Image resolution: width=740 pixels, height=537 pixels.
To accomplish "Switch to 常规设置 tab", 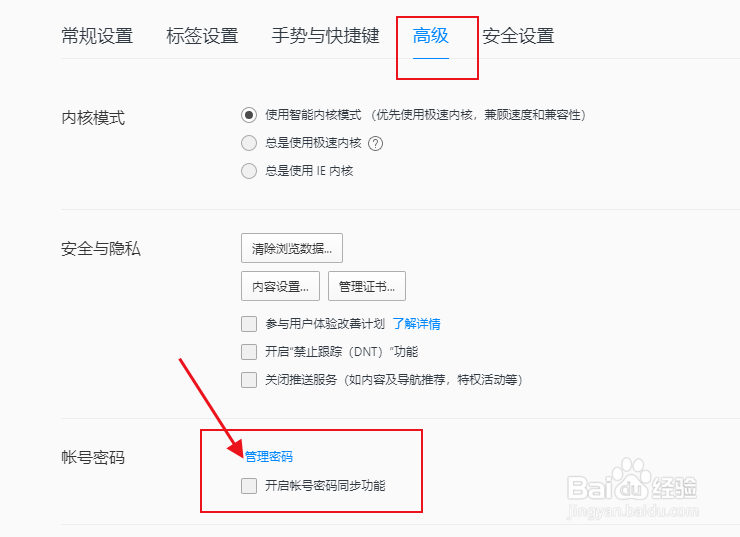I will click(x=97, y=36).
